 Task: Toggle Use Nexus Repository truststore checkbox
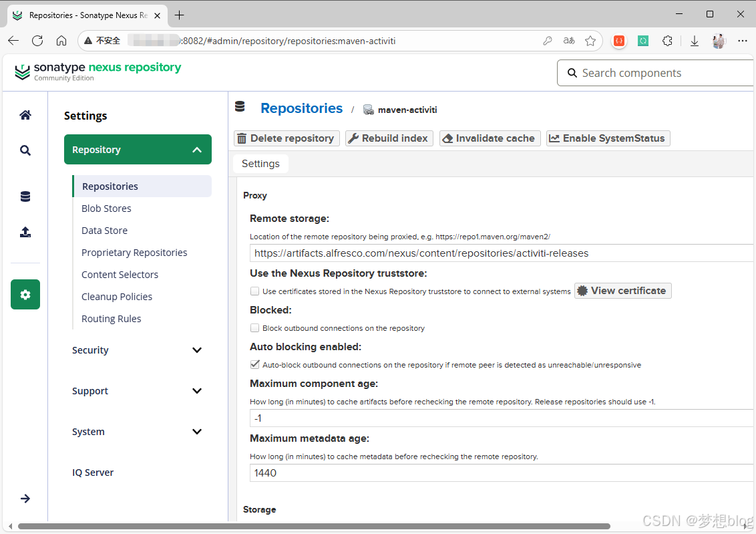coord(254,291)
